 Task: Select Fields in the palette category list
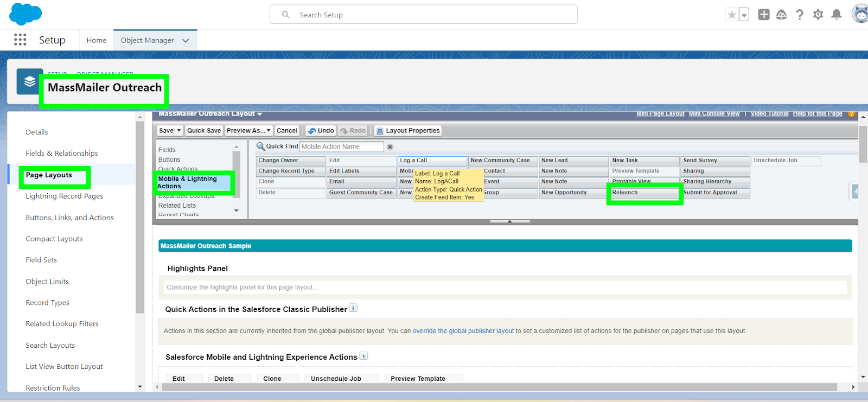[167, 150]
